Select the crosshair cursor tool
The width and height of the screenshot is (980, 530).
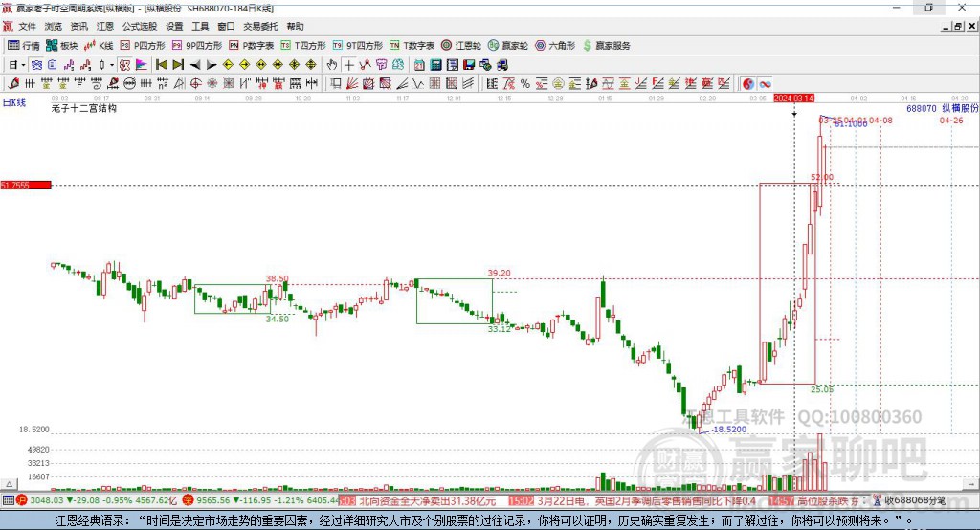click(348, 65)
